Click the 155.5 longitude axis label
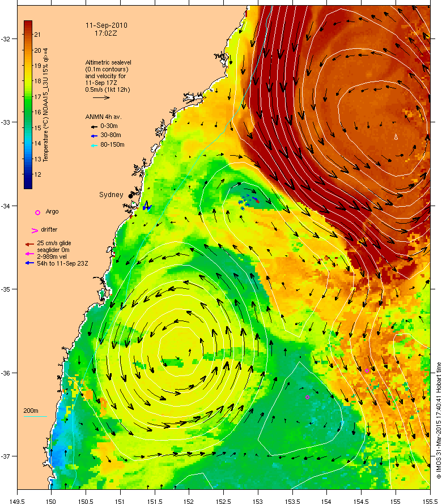442x504 pixels. click(x=430, y=501)
